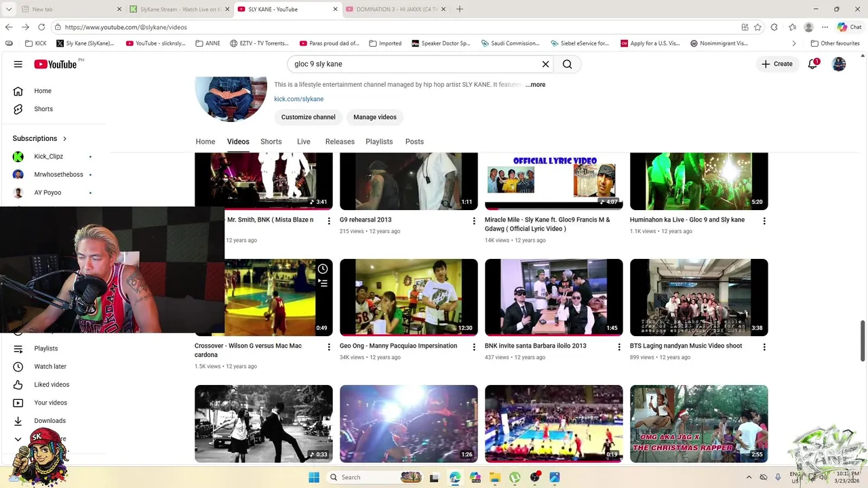Screen dimensions: 868x488
Task: Open the Geo Ong Pacquiao Impersination thumbnail
Action: click(x=409, y=298)
